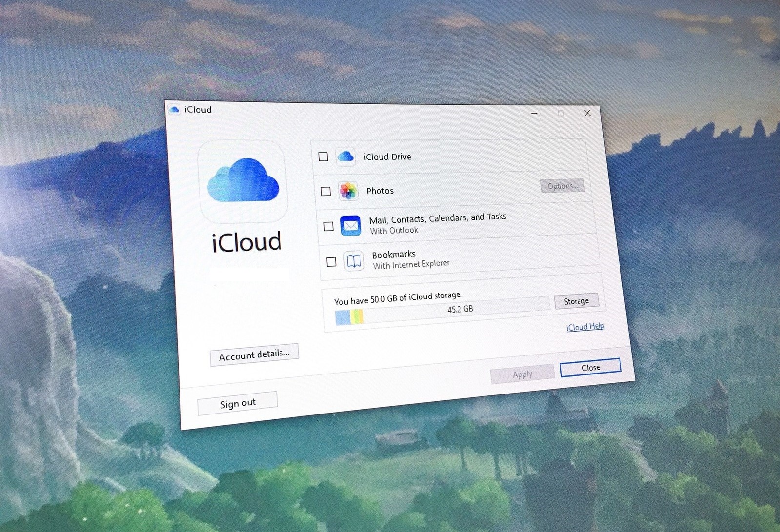Viewport: 780px width, 532px height.
Task: Open Account details
Action: click(x=254, y=355)
